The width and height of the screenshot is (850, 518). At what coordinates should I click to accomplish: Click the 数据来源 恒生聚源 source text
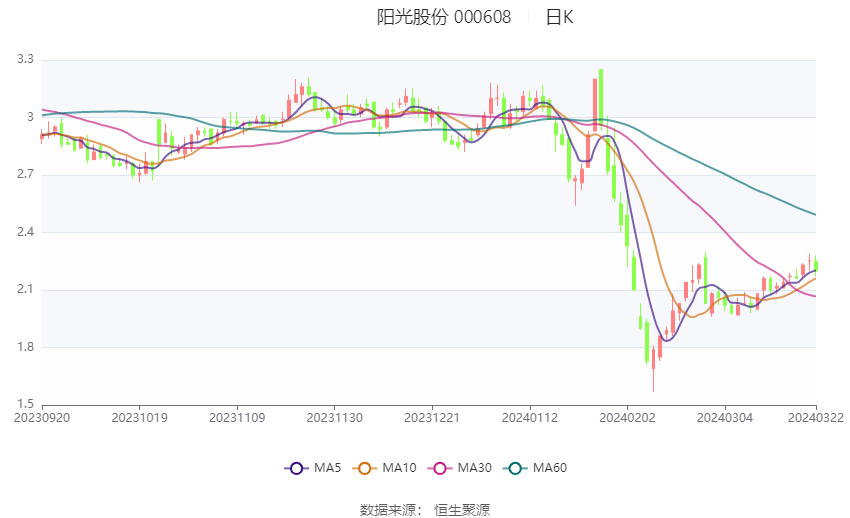click(425, 510)
